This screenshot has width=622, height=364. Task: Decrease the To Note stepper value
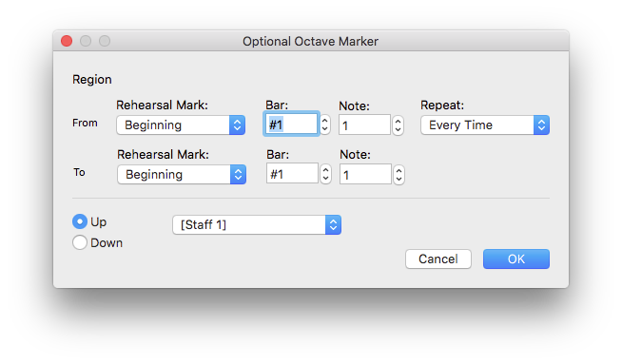399,180
